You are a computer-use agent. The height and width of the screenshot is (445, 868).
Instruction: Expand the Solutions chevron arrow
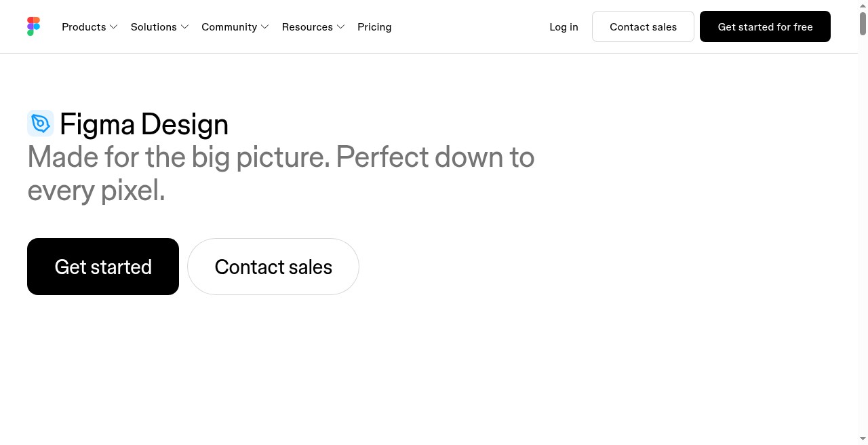click(184, 27)
